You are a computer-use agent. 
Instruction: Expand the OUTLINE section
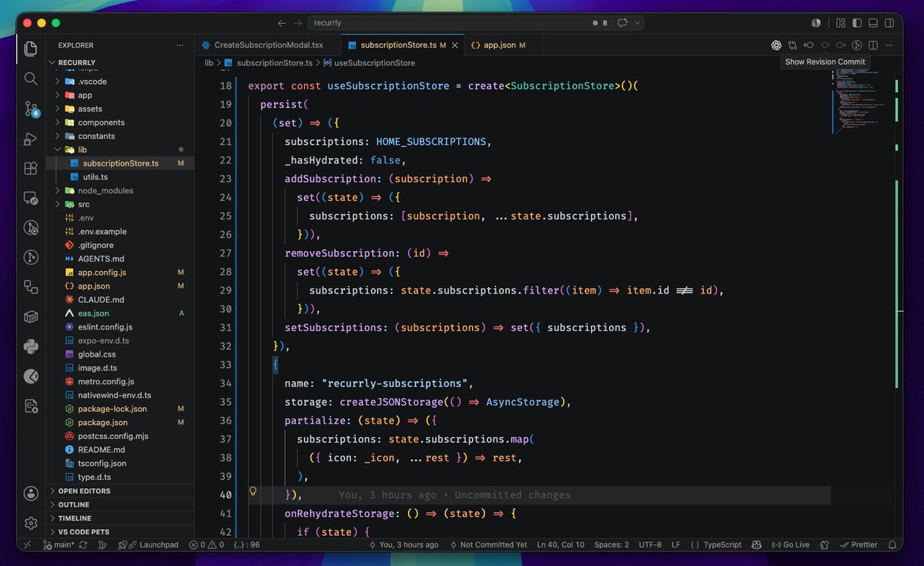tap(120, 504)
